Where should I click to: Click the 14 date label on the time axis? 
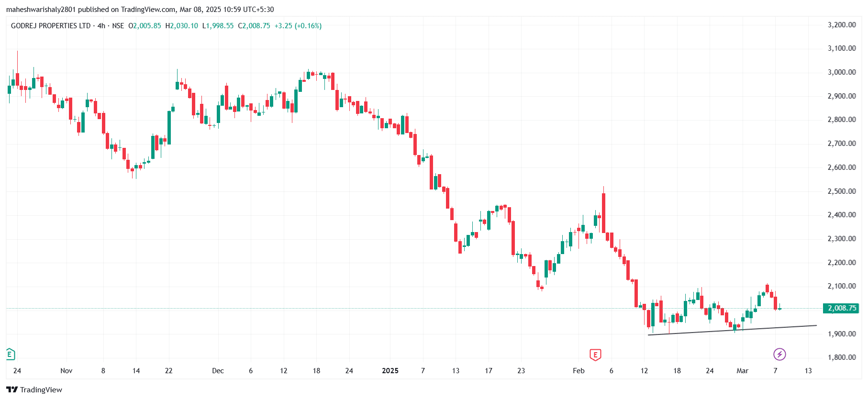136,371
